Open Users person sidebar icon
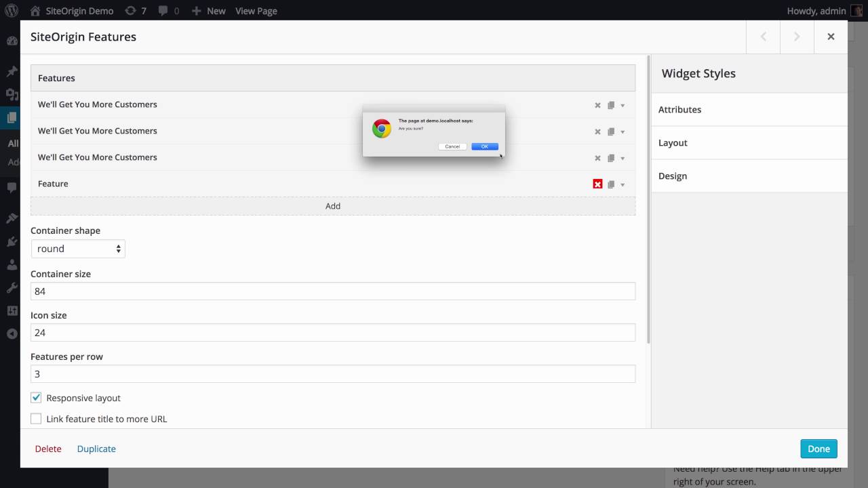The height and width of the screenshot is (488, 868). (12, 264)
